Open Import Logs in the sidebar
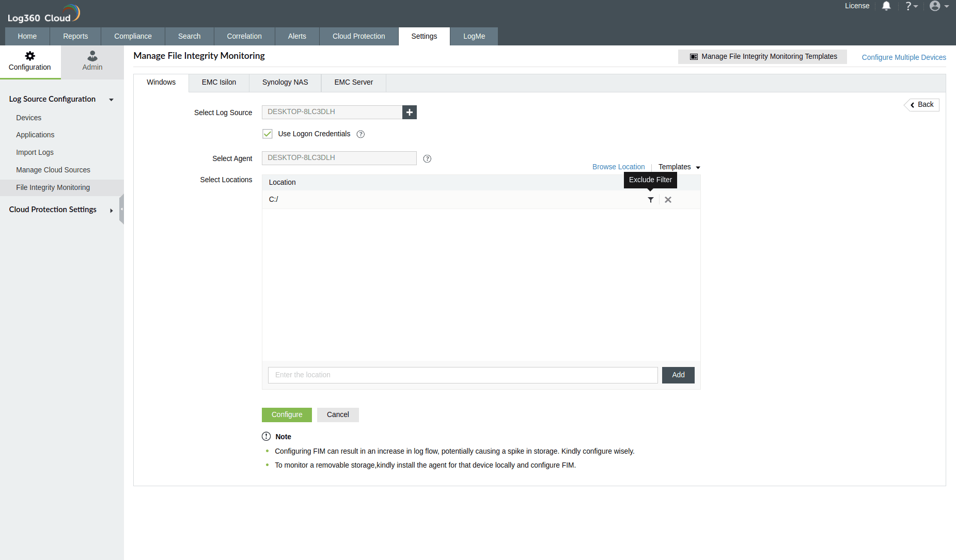The image size is (956, 560). [35, 152]
